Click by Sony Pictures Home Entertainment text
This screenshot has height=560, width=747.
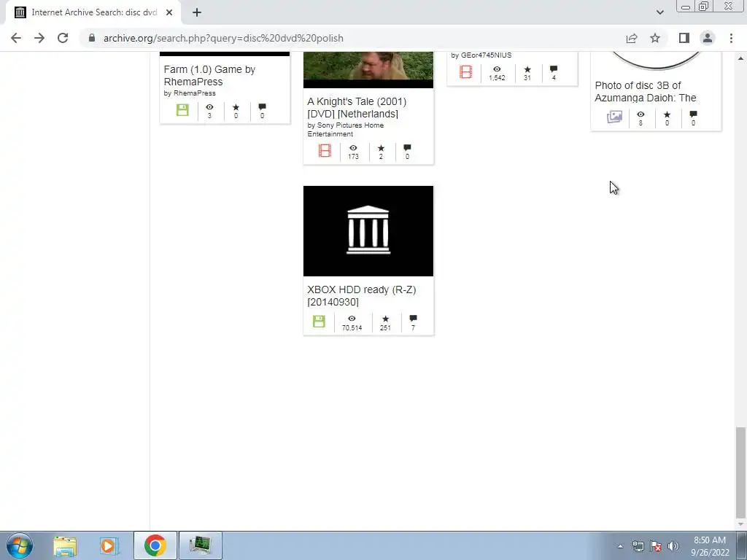coord(345,130)
